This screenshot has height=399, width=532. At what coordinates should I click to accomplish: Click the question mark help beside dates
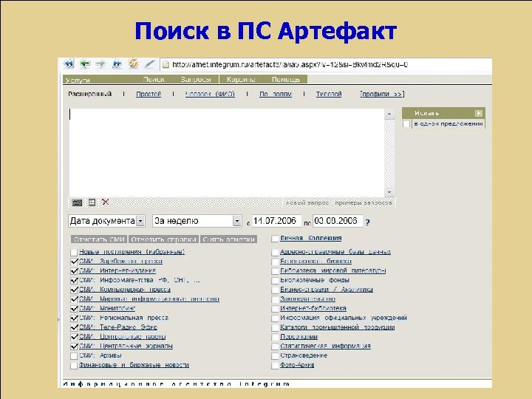click(368, 222)
